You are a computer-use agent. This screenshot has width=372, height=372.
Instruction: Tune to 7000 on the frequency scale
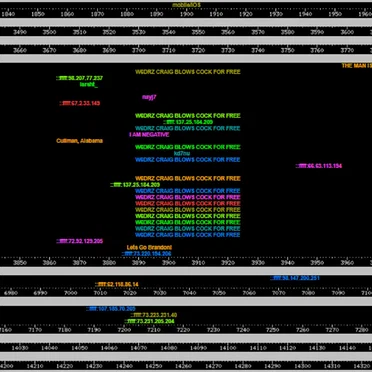(71, 293)
